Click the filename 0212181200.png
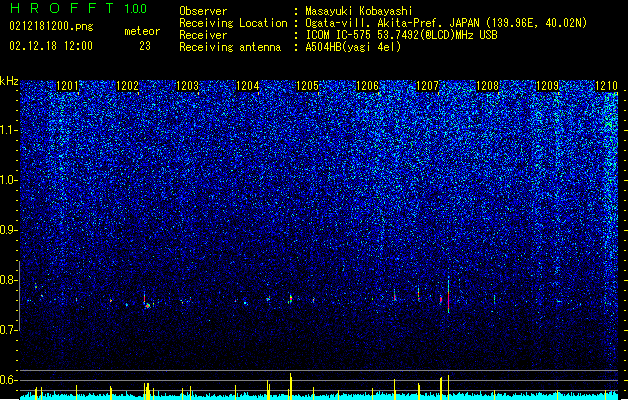The image size is (629, 400). 51,27
